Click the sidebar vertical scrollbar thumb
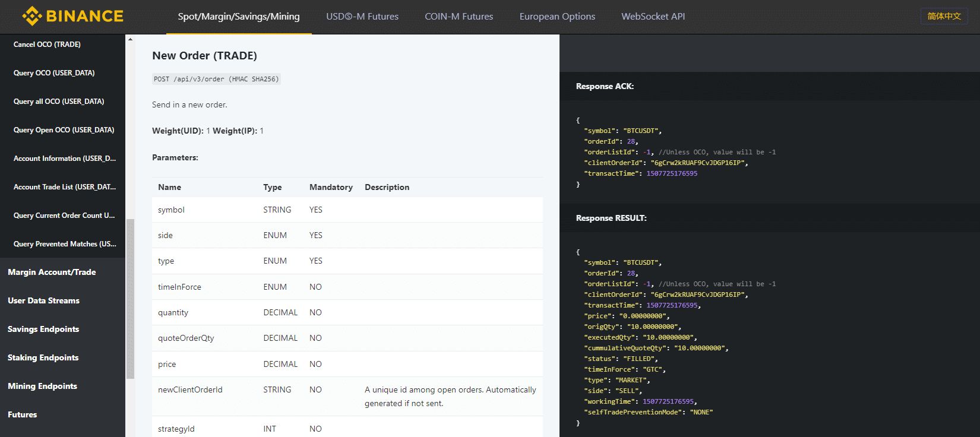Image resolution: width=980 pixels, height=437 pixels. [130, 298]
